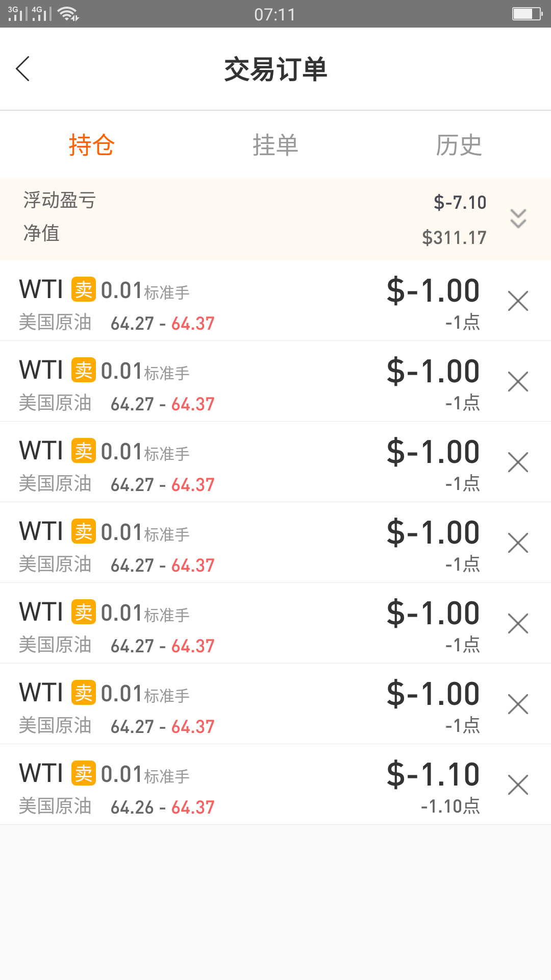551x980 pixels.
Task: Tap the 卖 badge on the last order
Action: coord(84,773)
